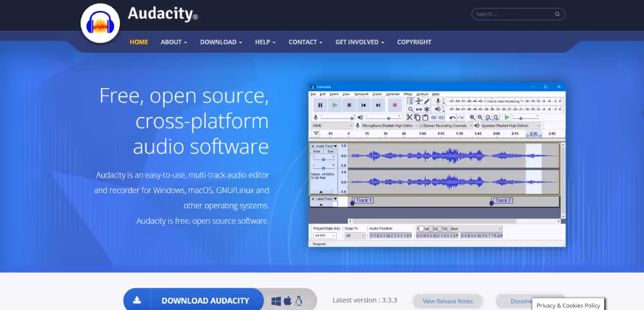Click the Zoom In icon

(x=472, y=118)
